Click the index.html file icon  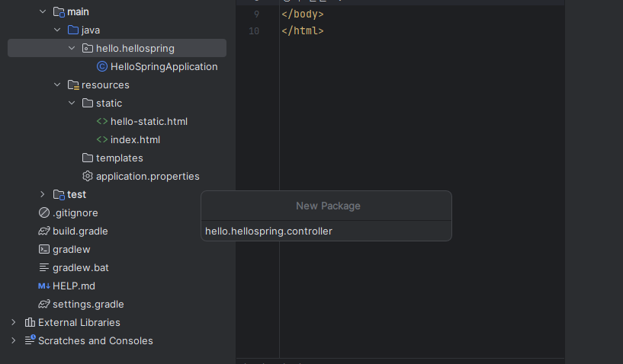(102, 140)
